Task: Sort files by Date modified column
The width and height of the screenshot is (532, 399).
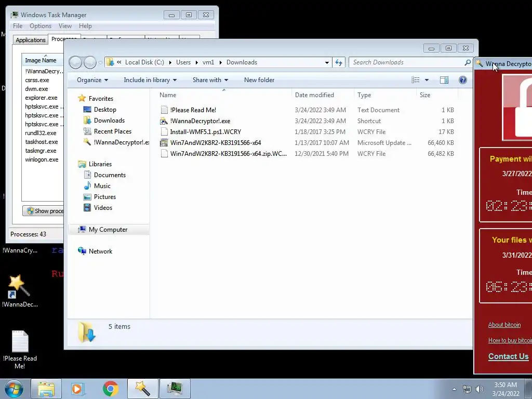Action: tap(323, 95)
